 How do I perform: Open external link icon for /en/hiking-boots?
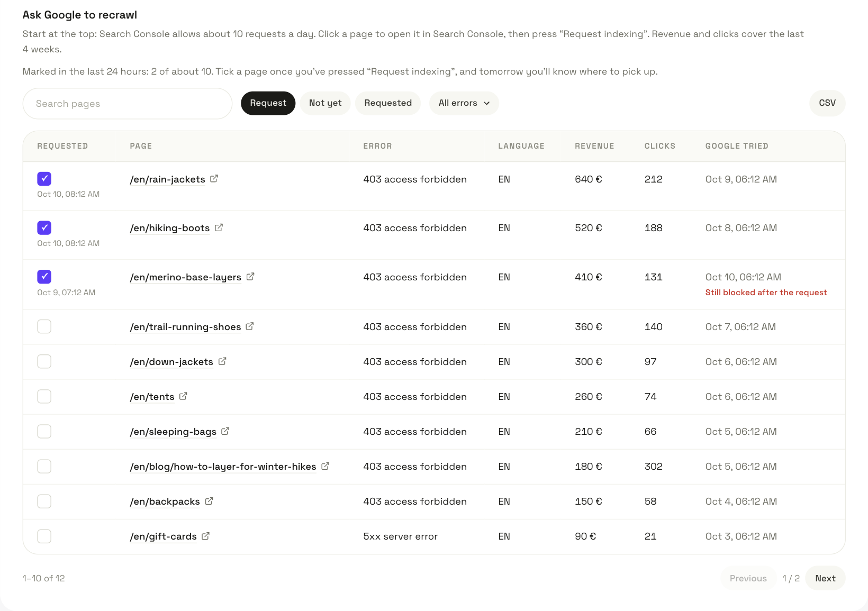click(x=219, y=227)
